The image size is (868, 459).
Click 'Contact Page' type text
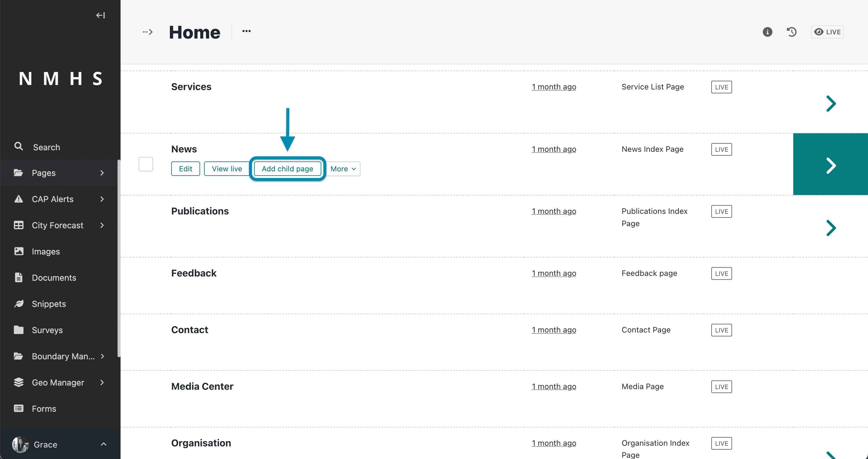[x=646, y=330]
